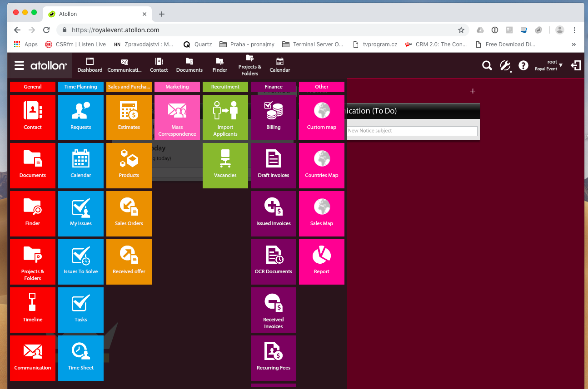Show hidden bookmarks overflow chevron

(x=574, y=44)
